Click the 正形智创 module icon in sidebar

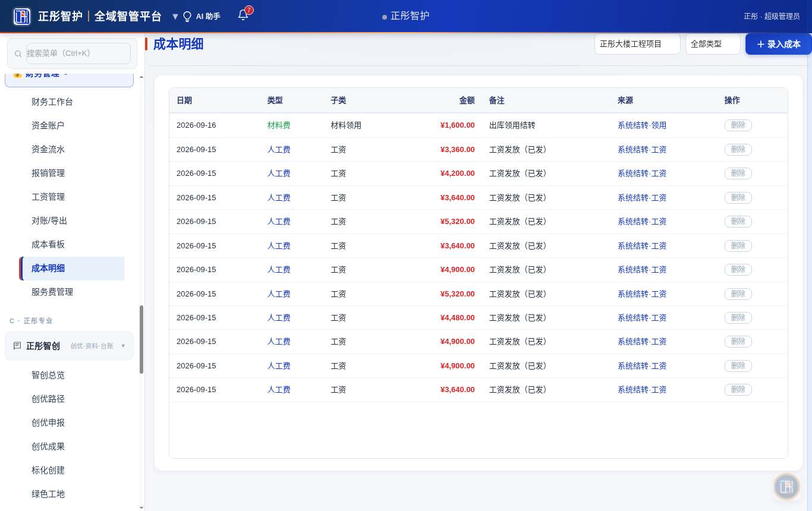pos(17,346)
